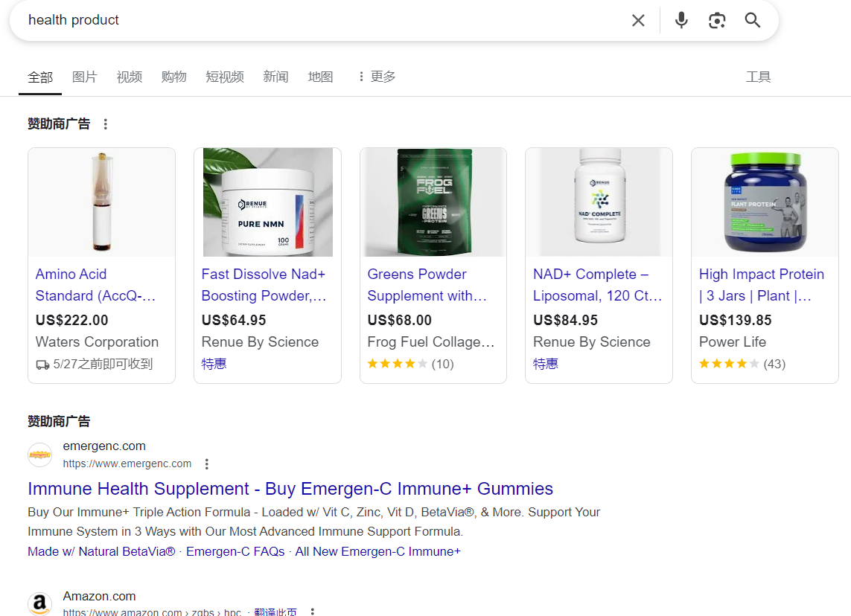Viewport: 851px width, 616px height.
Task: Open the Plant Protein tub image
Action: point(765,202)
